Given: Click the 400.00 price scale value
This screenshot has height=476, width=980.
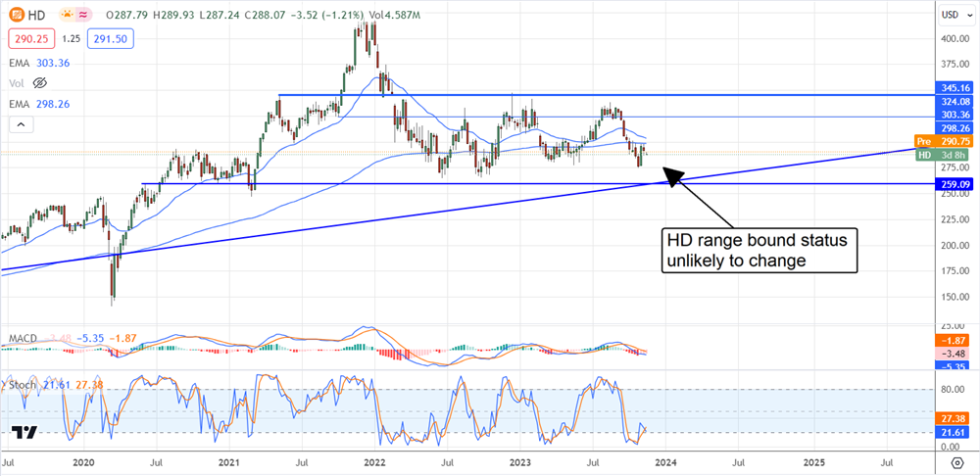Looking at the screenshot, I should click(x=954, y=38).
